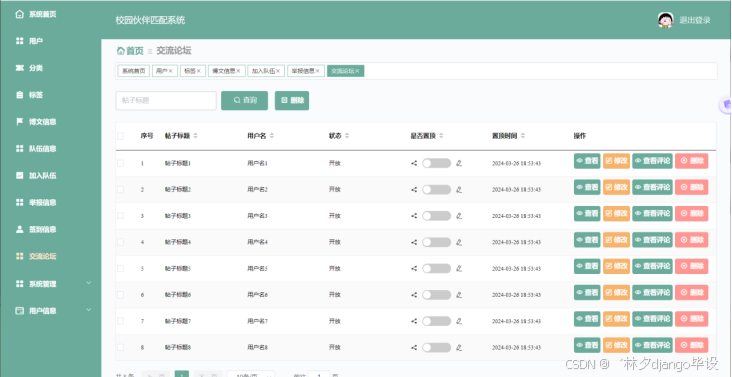Check the select-all checkbox in table header

coord(120,136)
